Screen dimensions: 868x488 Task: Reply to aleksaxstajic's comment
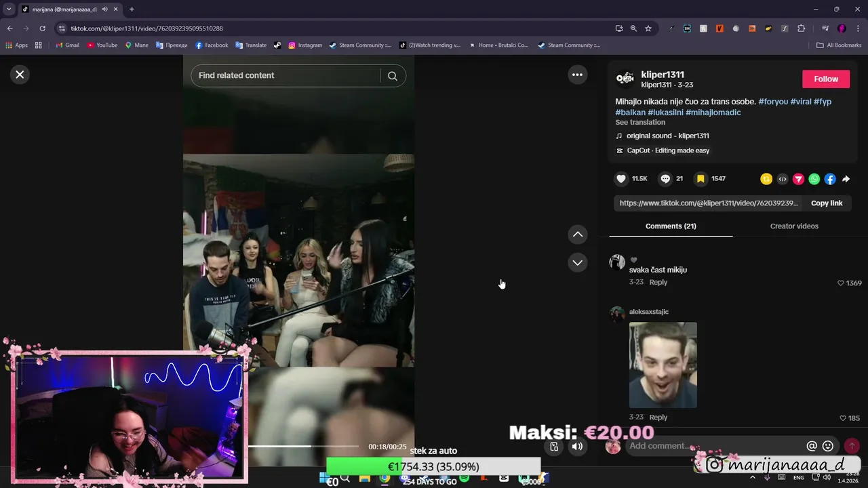click(x=658, y=418)
